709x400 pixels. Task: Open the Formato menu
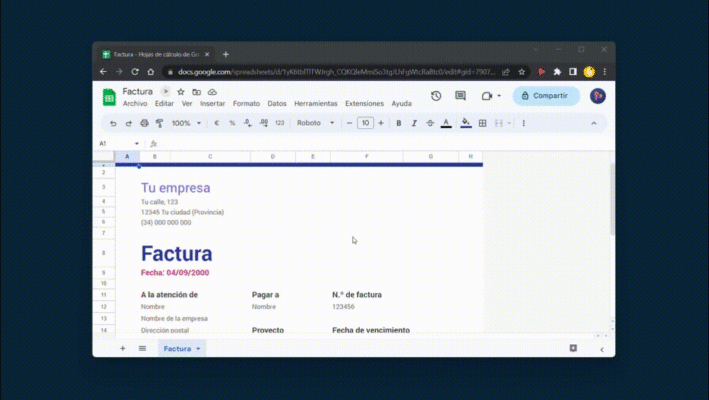pos(246,104)
